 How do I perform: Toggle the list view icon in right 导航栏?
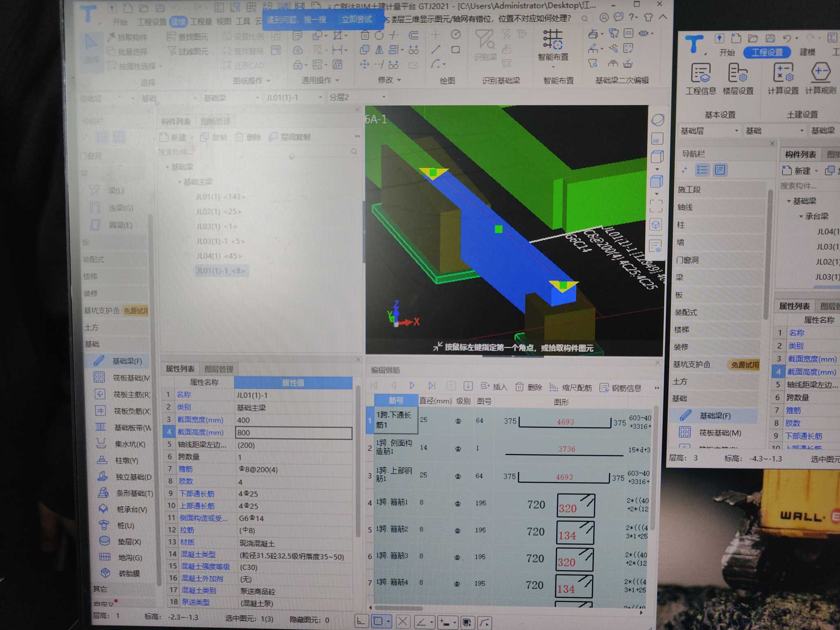[x=702, y=170]
